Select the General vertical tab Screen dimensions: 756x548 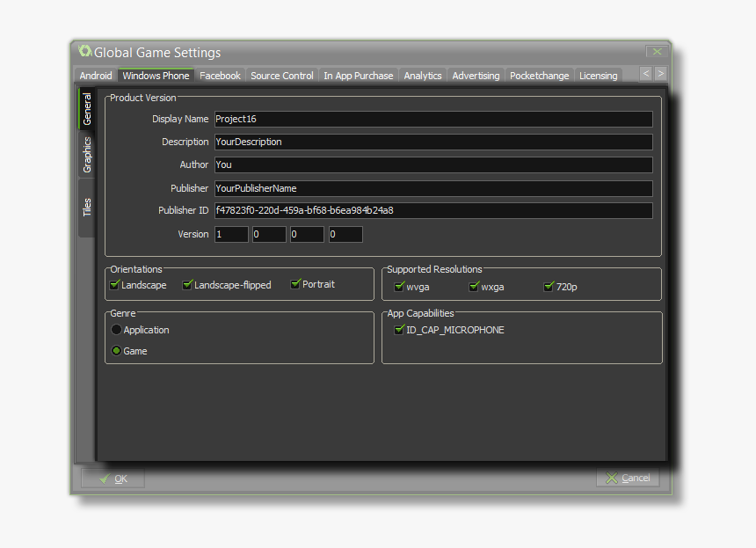[x=86, y=108]
